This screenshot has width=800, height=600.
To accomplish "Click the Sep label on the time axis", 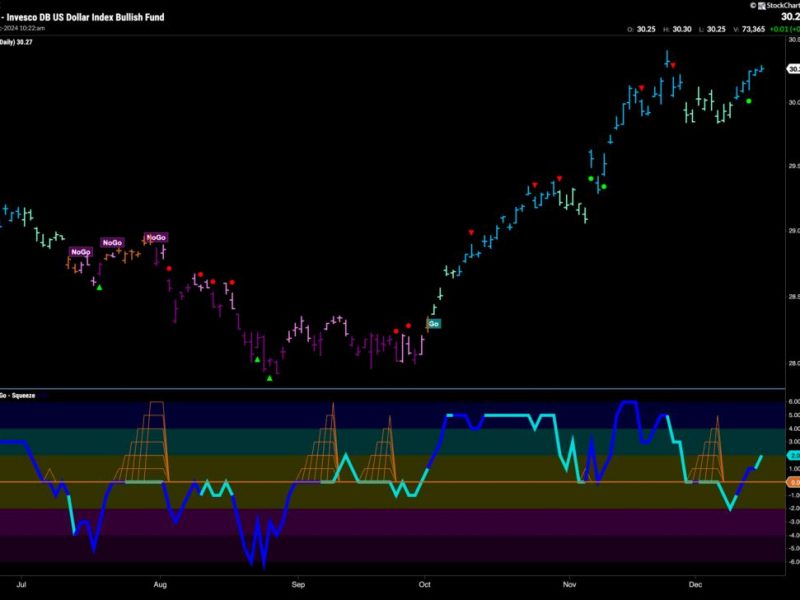I will 298,584.
